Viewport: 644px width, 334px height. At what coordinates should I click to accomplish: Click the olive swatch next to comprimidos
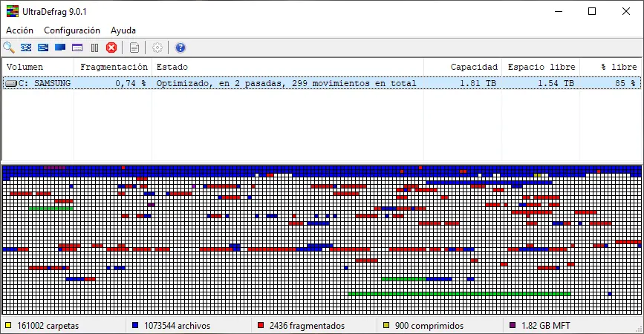click(x=386, y=325)
